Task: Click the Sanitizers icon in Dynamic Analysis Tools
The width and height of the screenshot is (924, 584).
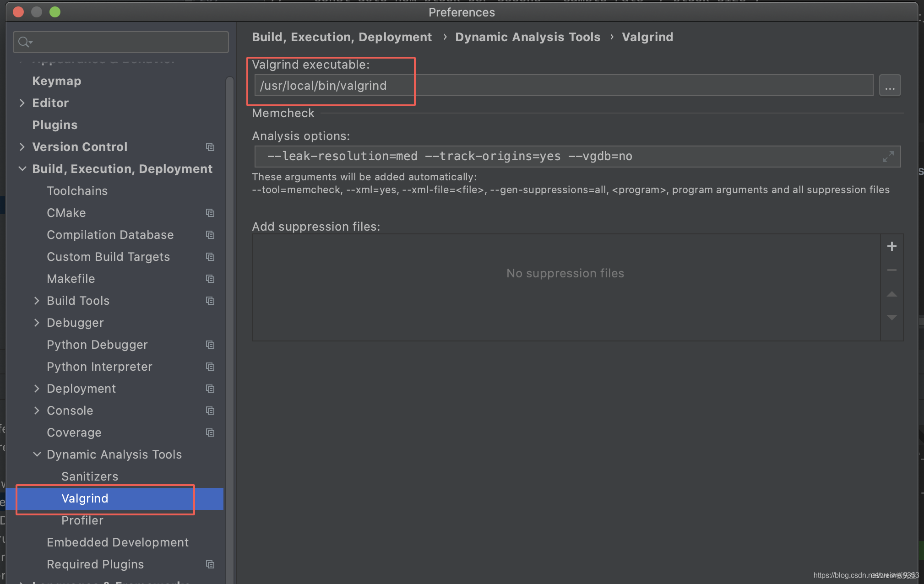Action: [88, 476]
